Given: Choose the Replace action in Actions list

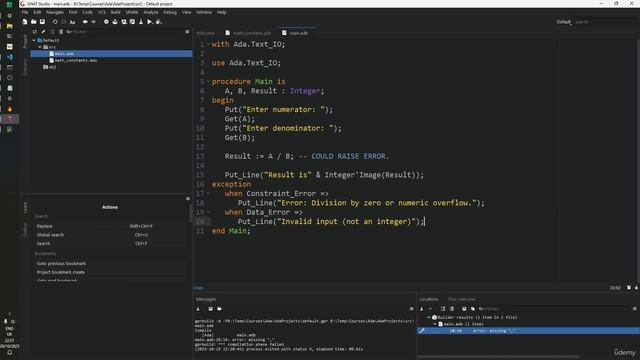Looking at the screenshot, I should [110, 226].
